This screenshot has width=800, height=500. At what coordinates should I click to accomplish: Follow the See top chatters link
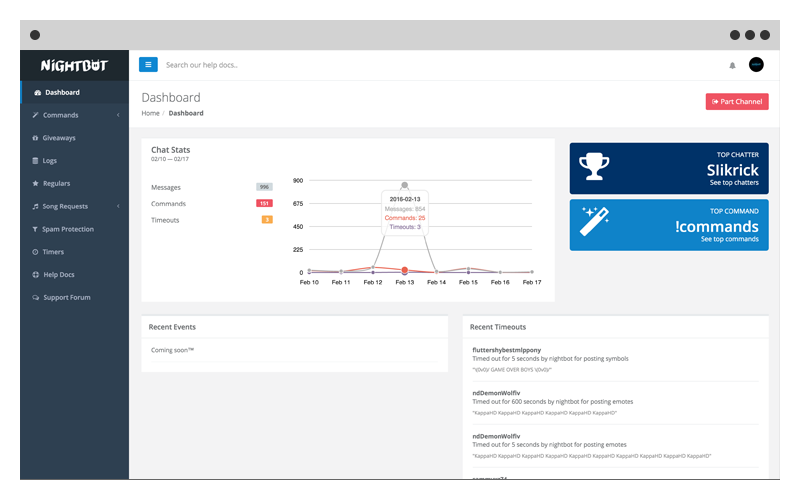tap(734, 183)
